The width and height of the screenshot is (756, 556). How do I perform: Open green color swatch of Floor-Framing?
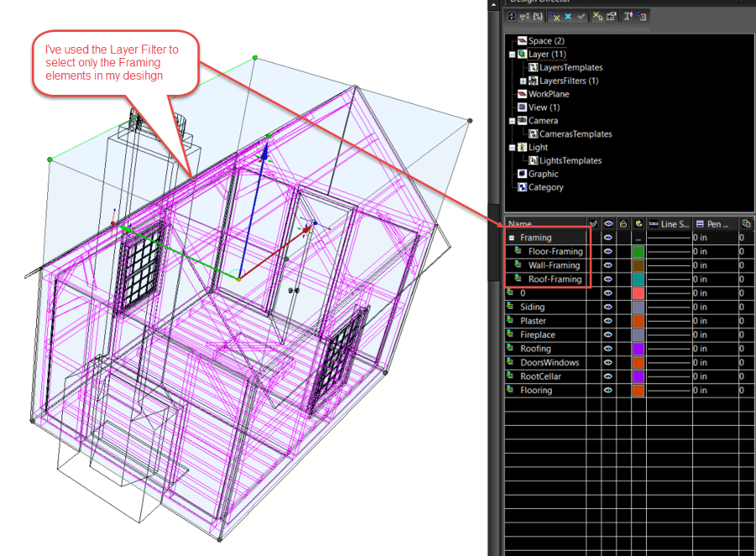pos(638,251)
